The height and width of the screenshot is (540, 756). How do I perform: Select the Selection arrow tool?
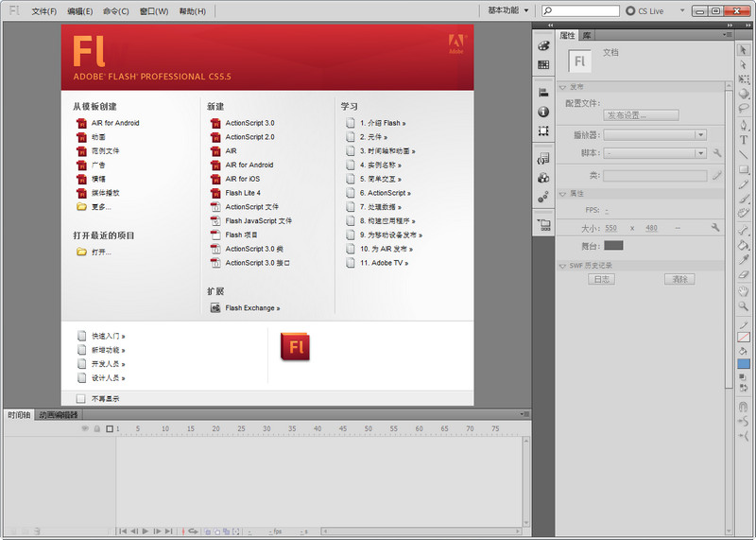point(744,50)
